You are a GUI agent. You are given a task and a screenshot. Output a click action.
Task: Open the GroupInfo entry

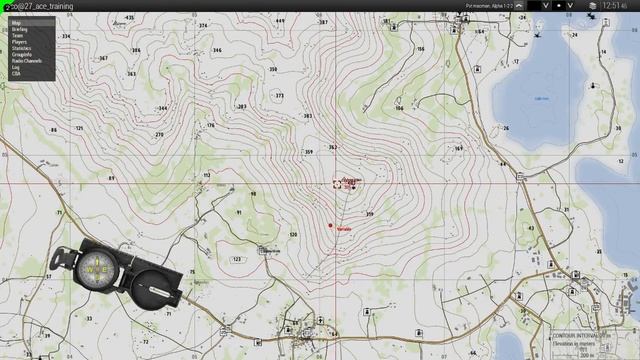(22, 54)
